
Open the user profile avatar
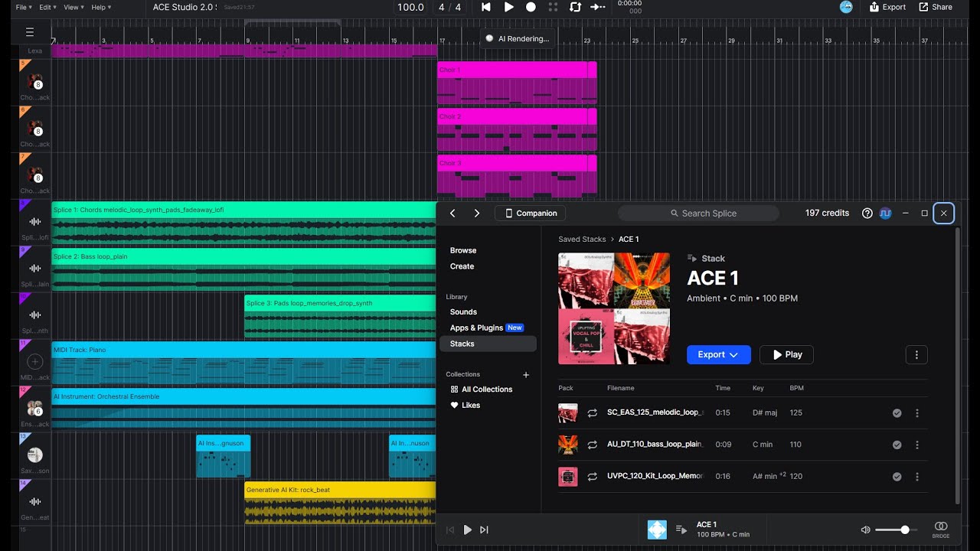pos(846,7)
